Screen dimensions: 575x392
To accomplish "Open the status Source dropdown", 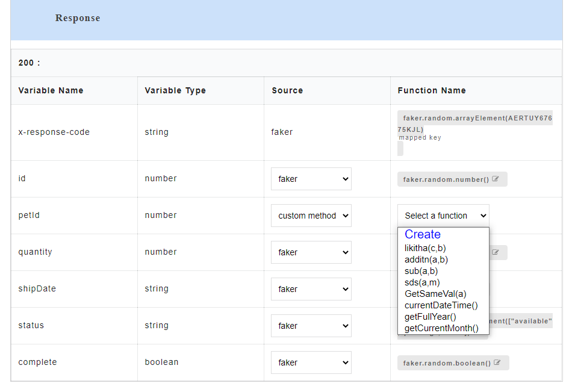I will click(311, 326).
